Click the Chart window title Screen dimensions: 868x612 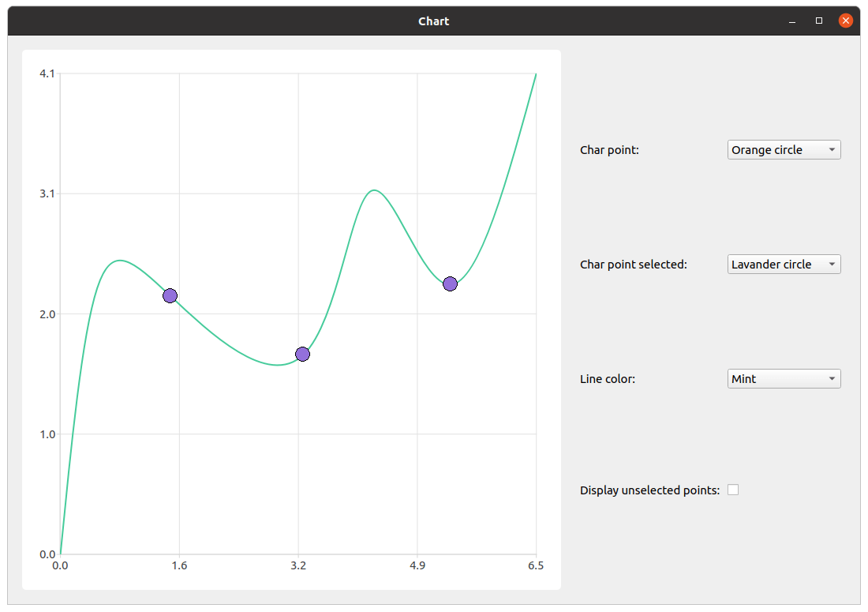pyautogui.click(x=434, y=21)
